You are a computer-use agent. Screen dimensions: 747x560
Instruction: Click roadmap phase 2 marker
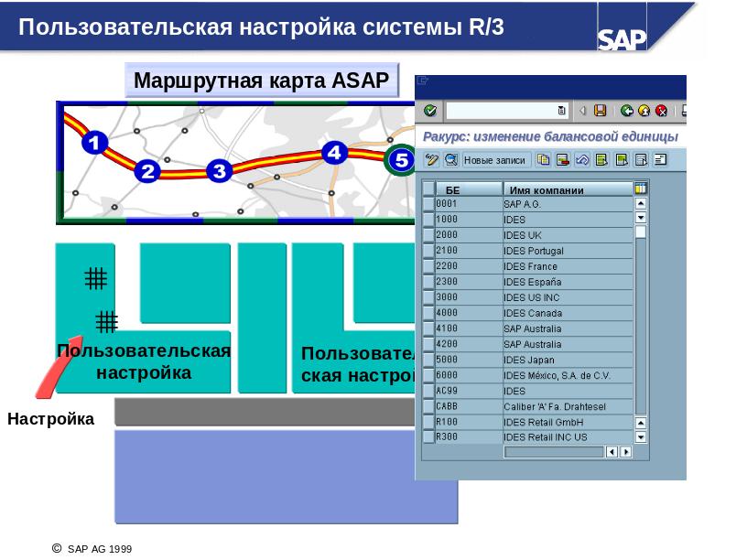(147, 171)
